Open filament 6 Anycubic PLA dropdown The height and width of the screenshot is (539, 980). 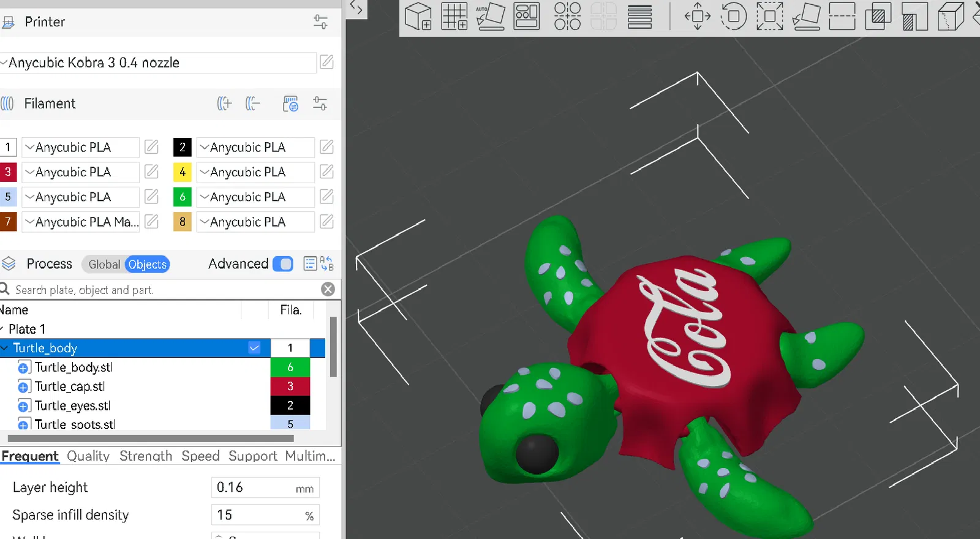255,197
